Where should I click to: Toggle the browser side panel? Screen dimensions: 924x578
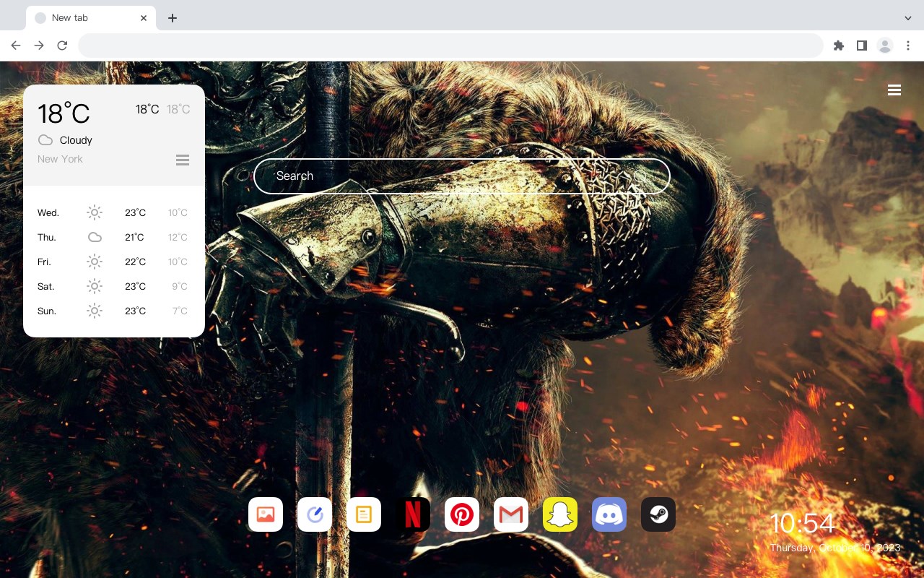tap(861, 46)
